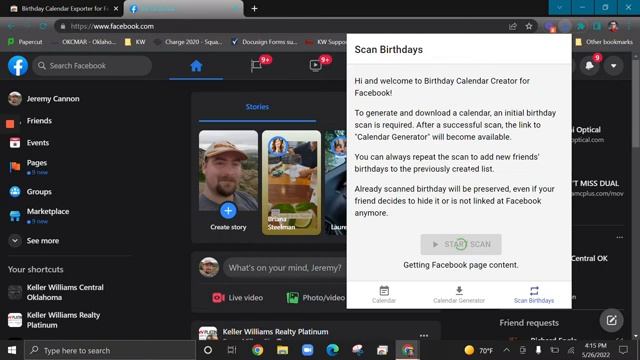The image size is (640, 360).
Task: Open Facebook notifications bell icon
Action: [x=589, y=66]
